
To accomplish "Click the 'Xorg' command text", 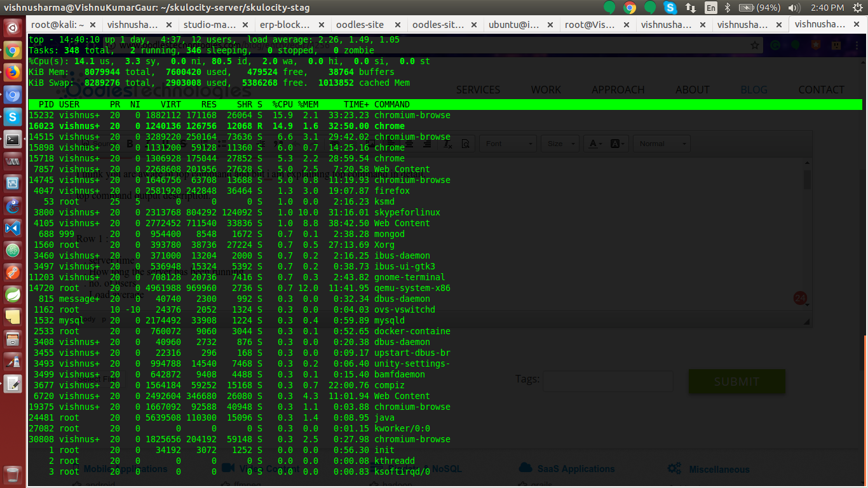I will 384,245.
